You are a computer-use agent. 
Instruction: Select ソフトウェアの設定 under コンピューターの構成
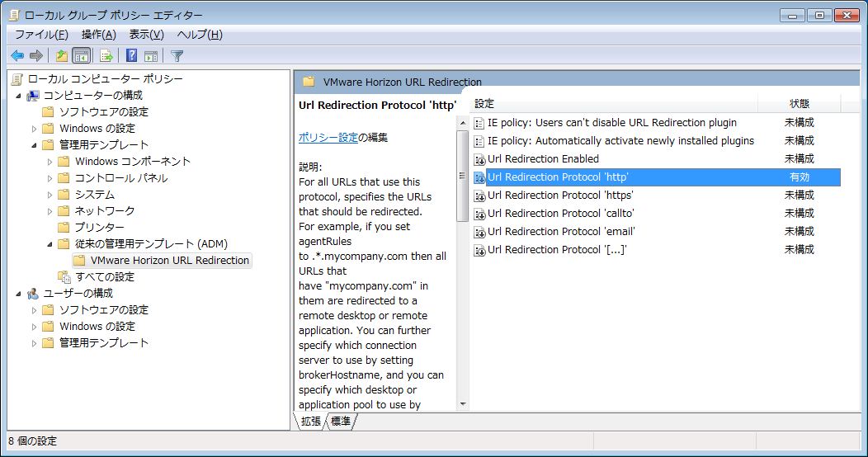(x=104, y=111)
